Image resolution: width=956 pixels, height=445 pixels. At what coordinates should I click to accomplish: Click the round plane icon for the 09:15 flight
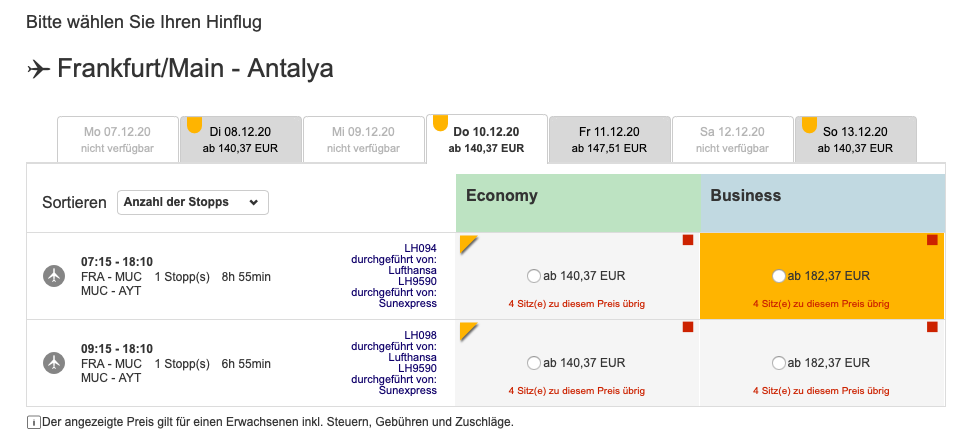click(54, 363)
